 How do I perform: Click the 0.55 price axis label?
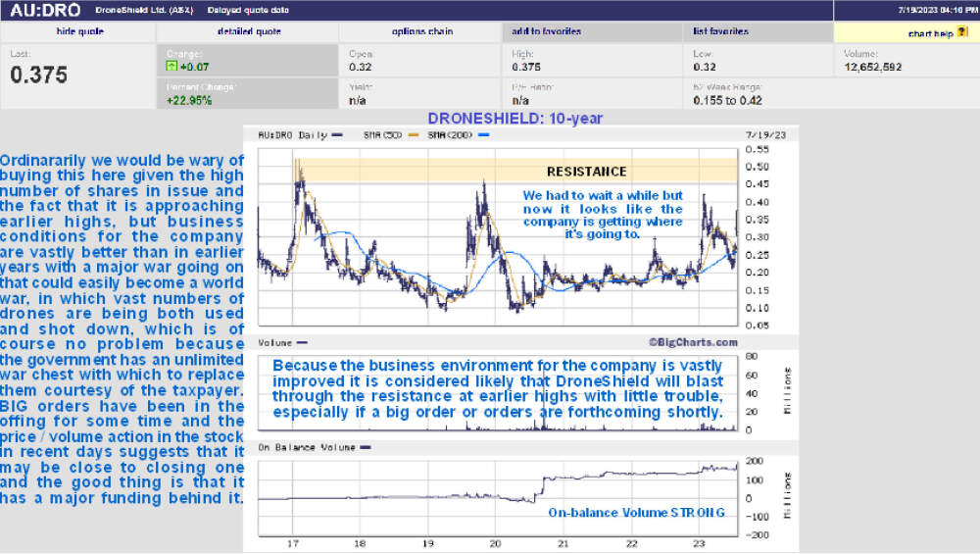click(757, 149)
